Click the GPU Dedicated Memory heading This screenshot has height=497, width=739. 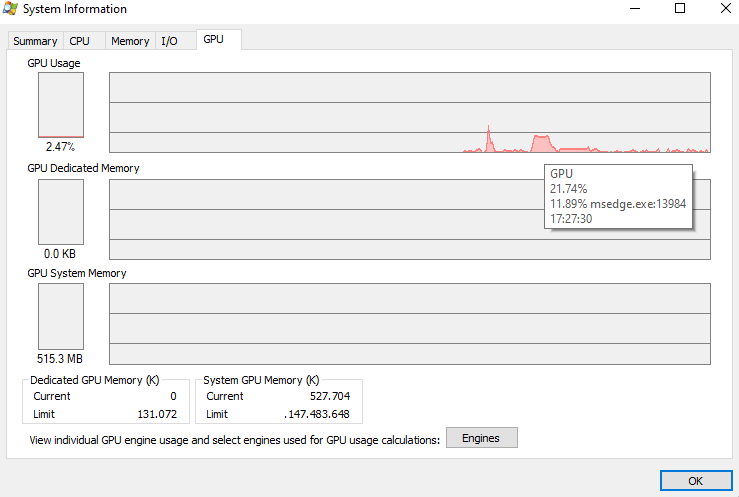coord(83,168)
